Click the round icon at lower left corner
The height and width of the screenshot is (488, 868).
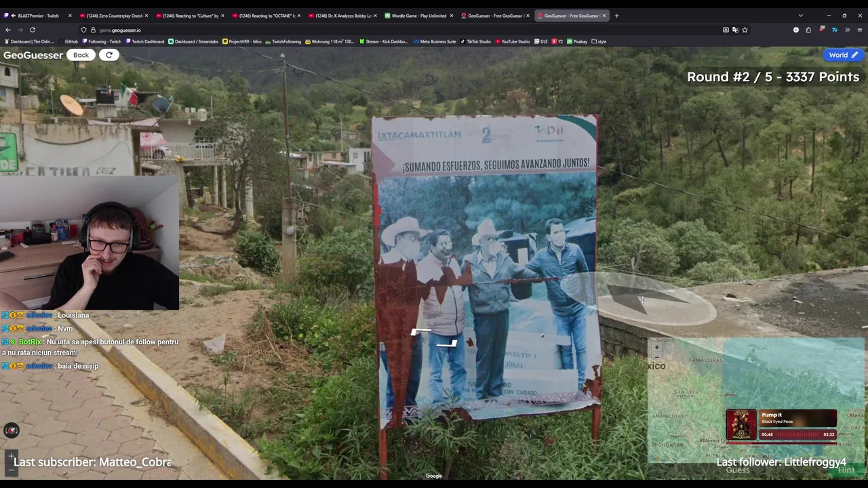pos(12,430)
